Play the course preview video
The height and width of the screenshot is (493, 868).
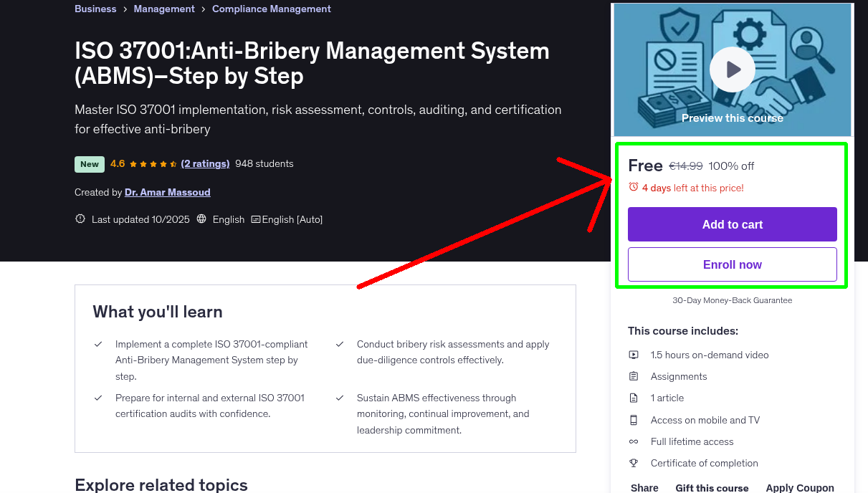pyautogui.click(x=732, y=69)
